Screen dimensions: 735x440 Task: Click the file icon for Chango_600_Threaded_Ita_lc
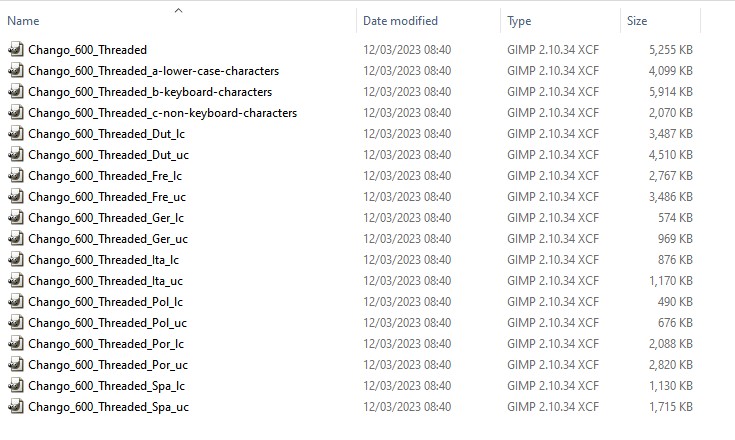pos(16,260)
